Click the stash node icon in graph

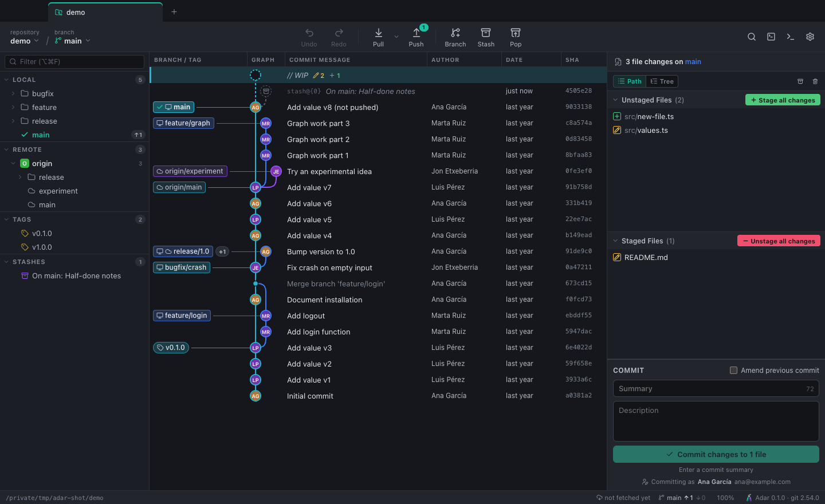point(266,91)
